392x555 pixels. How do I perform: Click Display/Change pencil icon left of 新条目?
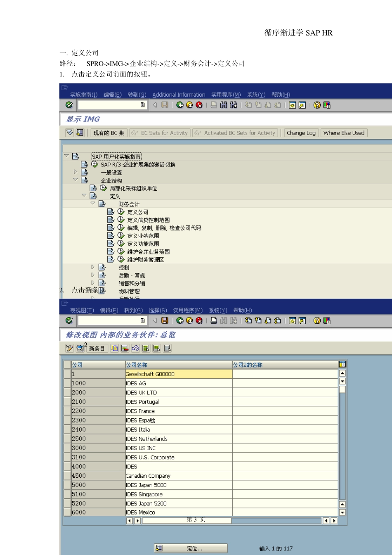pos(69,348)
